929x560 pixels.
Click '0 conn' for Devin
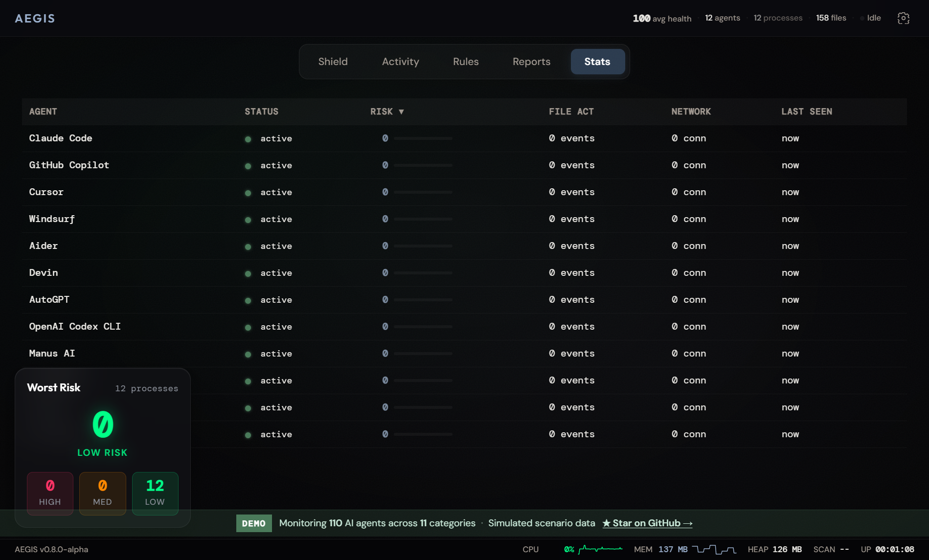coord(688,273)
